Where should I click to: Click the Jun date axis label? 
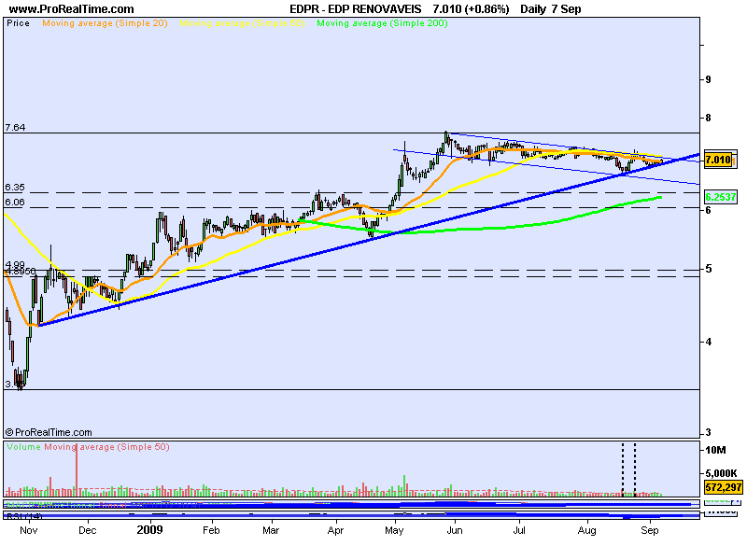pyautogui.click(x=455, y=530)
